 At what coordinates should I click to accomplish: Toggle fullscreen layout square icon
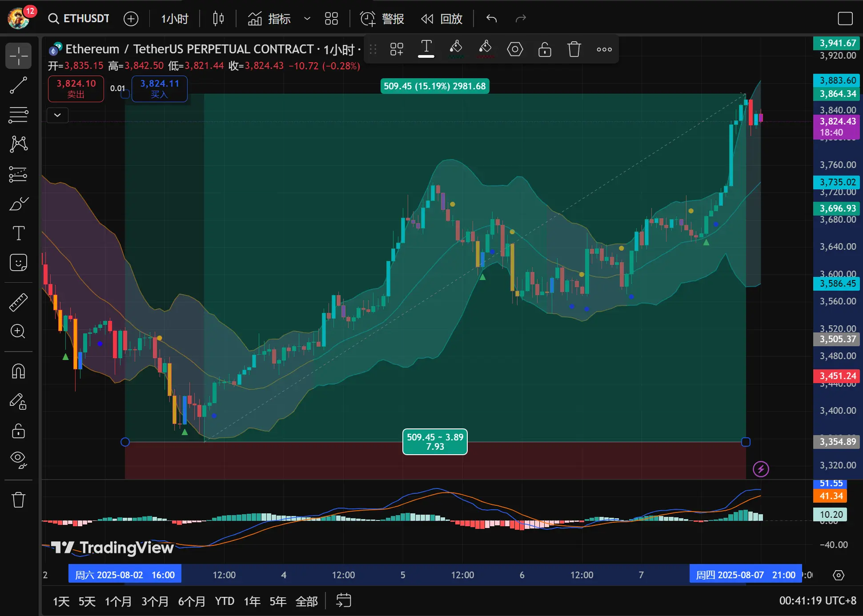845,19
